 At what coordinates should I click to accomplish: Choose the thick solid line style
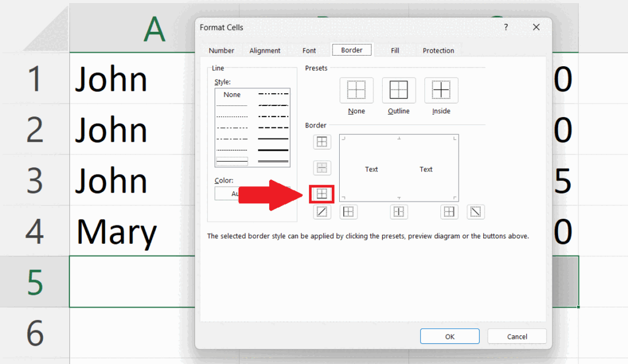coord(273,150)
